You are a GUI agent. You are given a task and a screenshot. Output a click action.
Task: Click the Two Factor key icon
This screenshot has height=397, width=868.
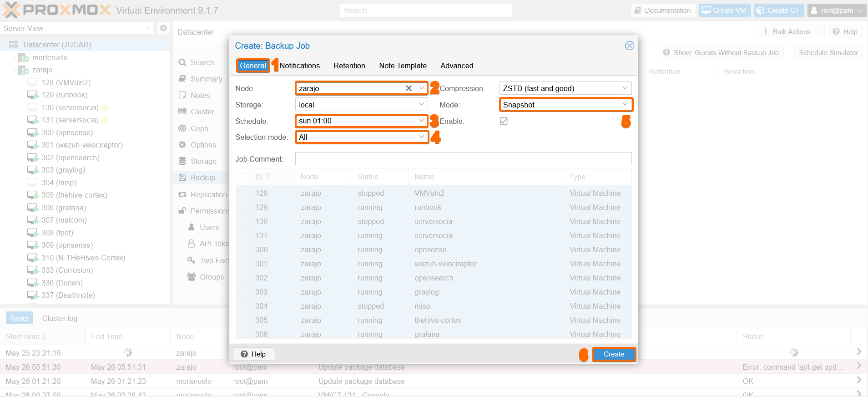[192, 260]
